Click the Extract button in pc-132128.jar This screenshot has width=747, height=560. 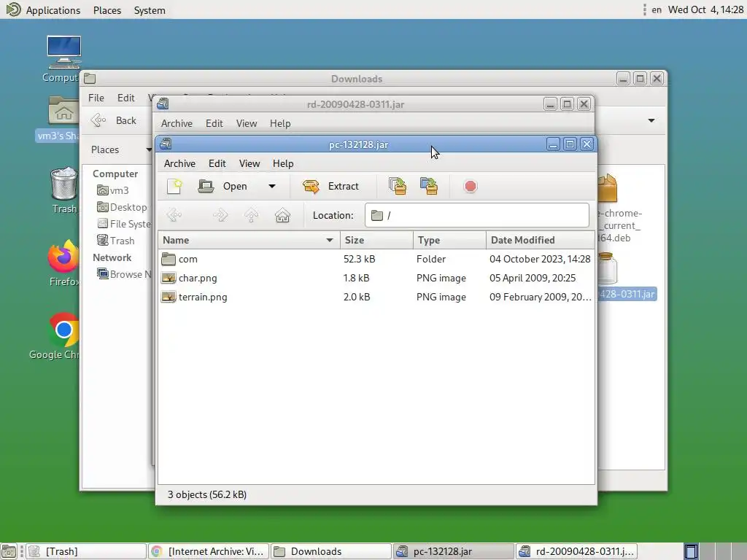pyautogui.click(x=330, y=186)
